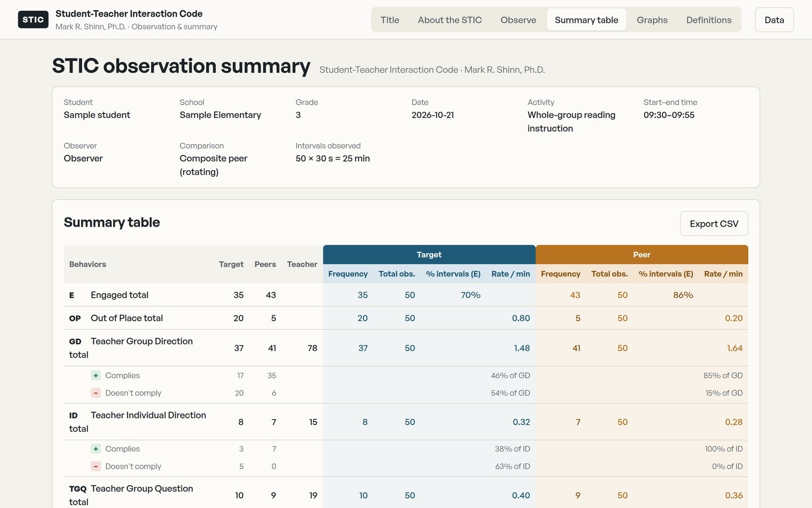Click the Data button
Image resolution: width=812 pixels, height=508 pixels.
pyautogui.click(x=774, y=20)
